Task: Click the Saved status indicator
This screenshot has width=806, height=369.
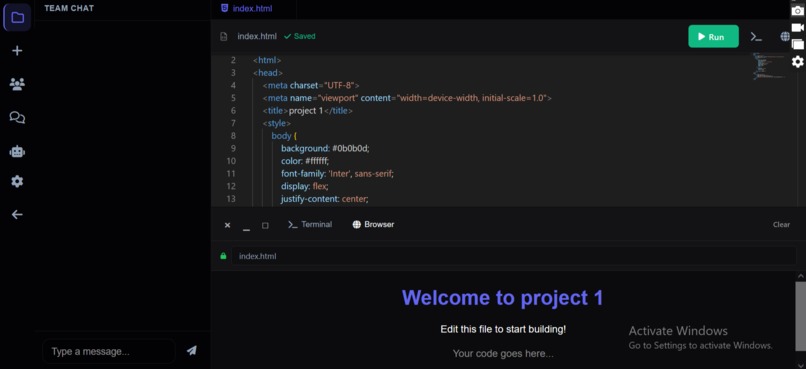Action: point(300,36)
